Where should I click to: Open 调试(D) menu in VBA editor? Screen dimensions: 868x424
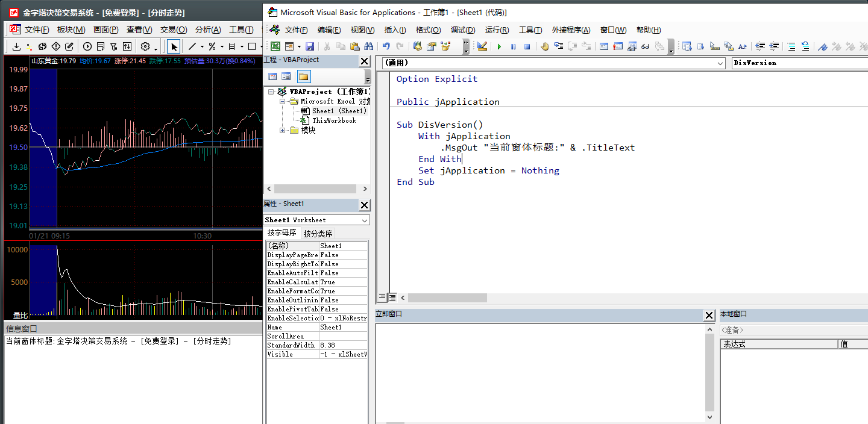click(x=463, y=30)
